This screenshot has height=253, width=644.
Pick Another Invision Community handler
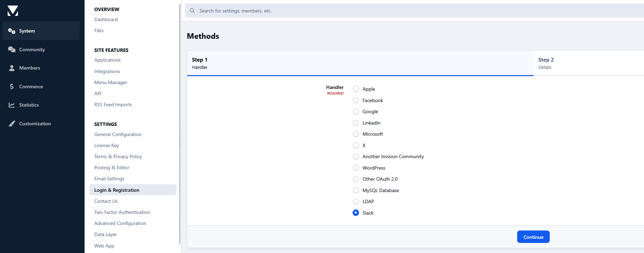pos(356,156)
